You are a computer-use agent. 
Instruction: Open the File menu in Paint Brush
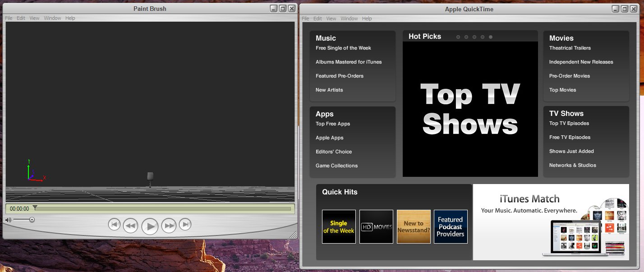tap(9, 18)
